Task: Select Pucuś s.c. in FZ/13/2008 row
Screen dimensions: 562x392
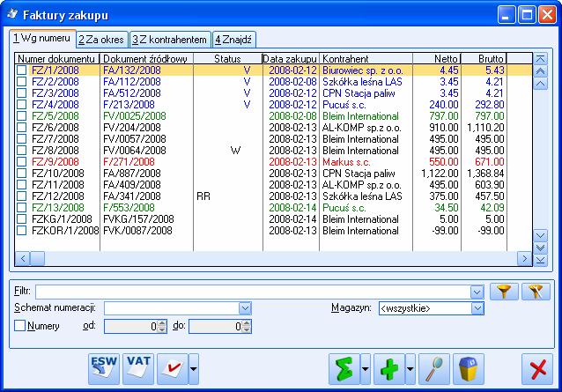Action: pos(344,208)
